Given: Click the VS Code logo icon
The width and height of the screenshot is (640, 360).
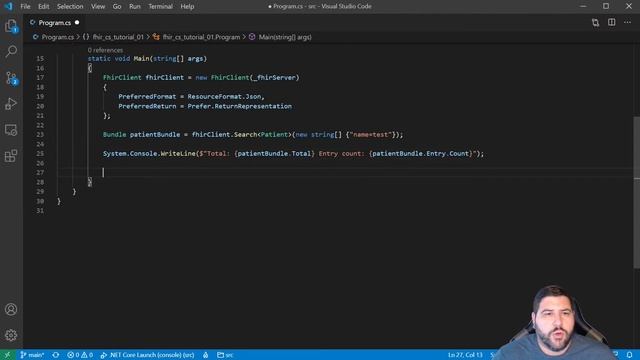Looking at the screenshot, I should pos(8,6).
